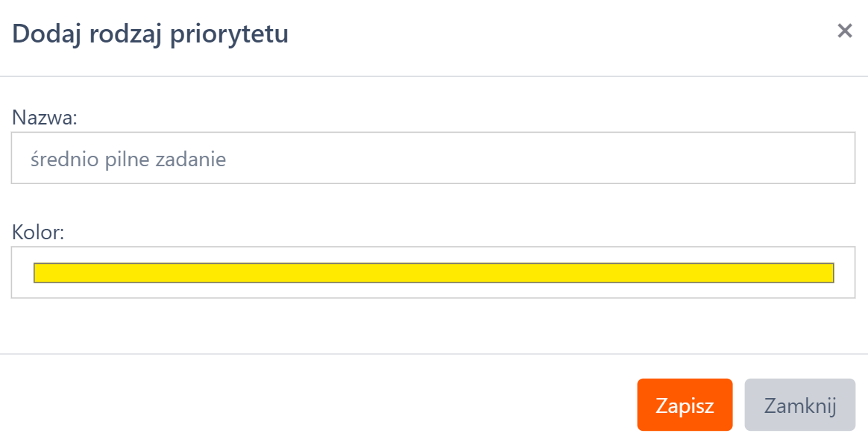The height and width of the screenshot is (445, 868).
Task: Dismiss the dialog using Zamknij
Action: (799, 405)
